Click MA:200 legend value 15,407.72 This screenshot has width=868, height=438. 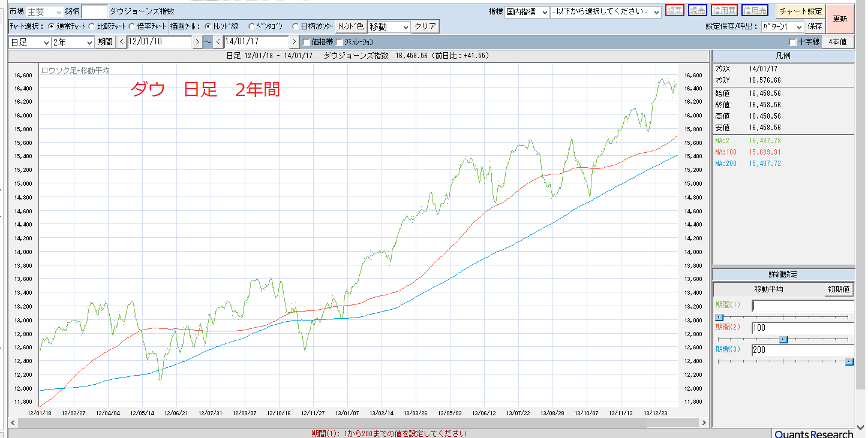click(765, 164)
